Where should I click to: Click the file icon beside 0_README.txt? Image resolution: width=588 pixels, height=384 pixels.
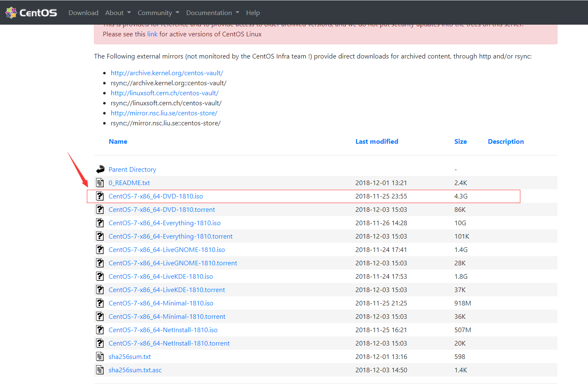[100, 183]
